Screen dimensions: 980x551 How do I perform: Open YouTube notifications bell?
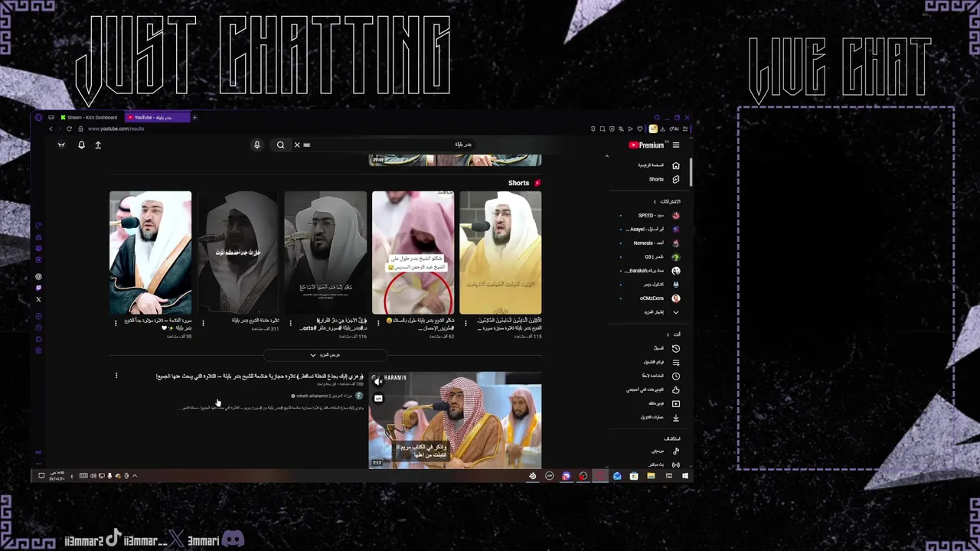coord(81,145)
